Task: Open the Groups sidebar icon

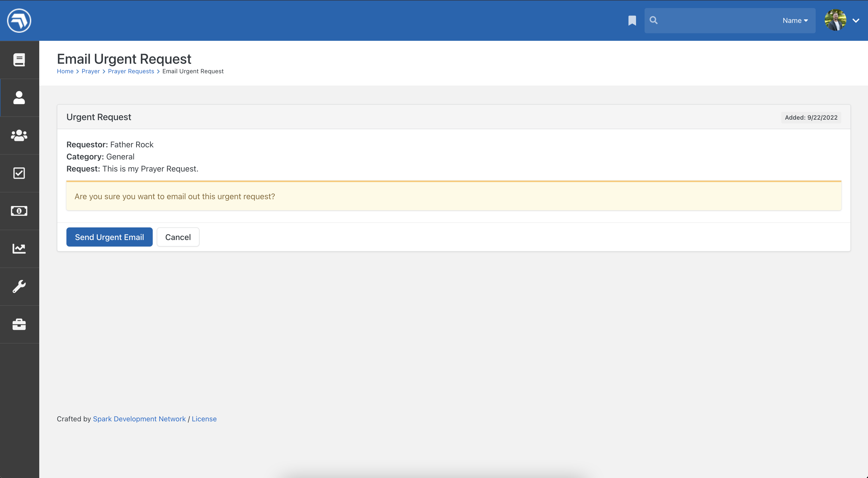Action: tap(19, 135)
